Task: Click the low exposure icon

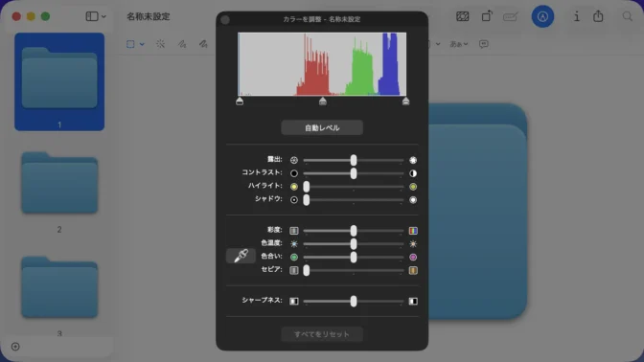Action: point(293,160)
